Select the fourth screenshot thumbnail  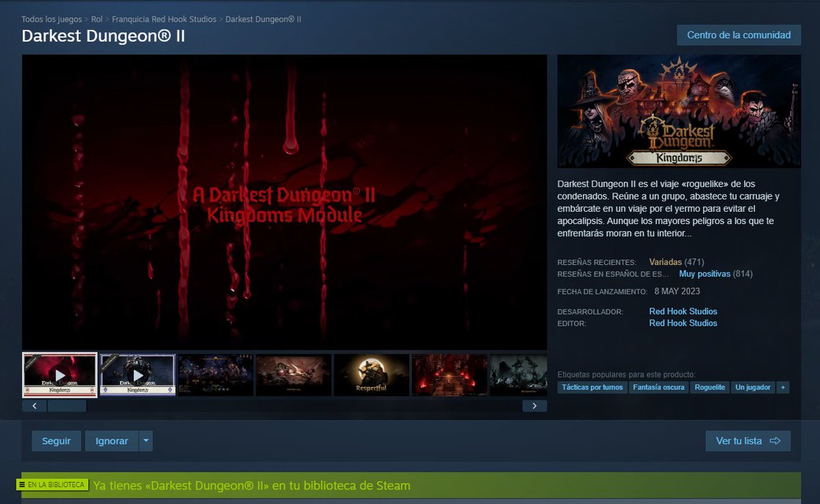[x=294, y=375]
